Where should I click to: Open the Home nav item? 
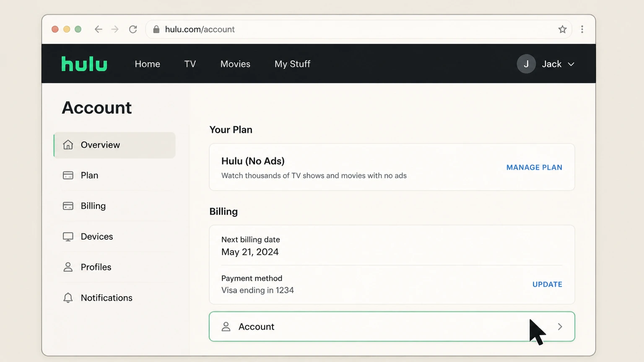pyautogui.click(x=148, y=64)
